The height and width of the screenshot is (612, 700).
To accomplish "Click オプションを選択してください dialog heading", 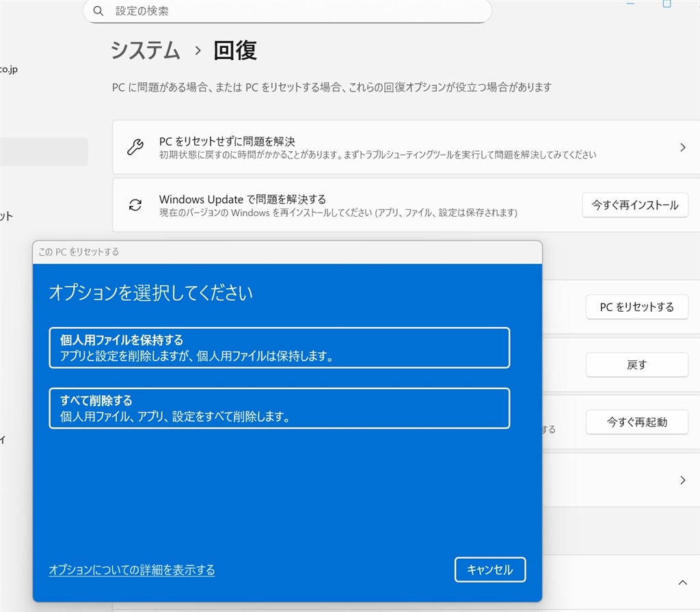I will [x=151, y=293].
